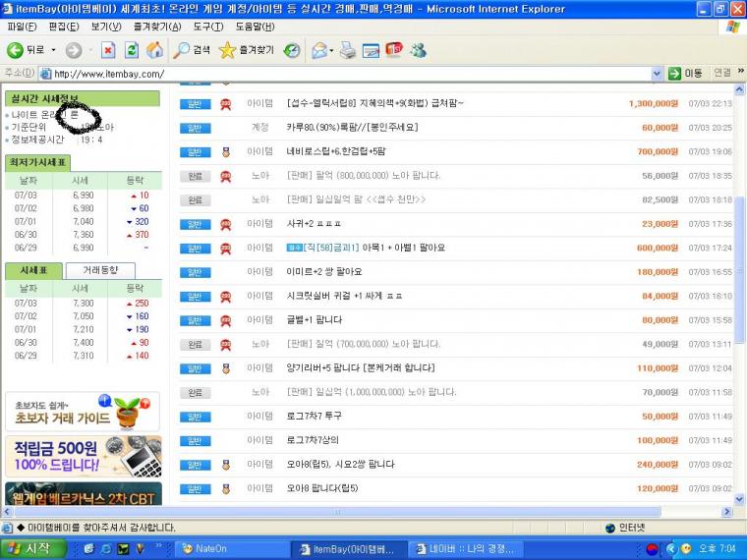Switch to NateOn taskbar button

232,549
